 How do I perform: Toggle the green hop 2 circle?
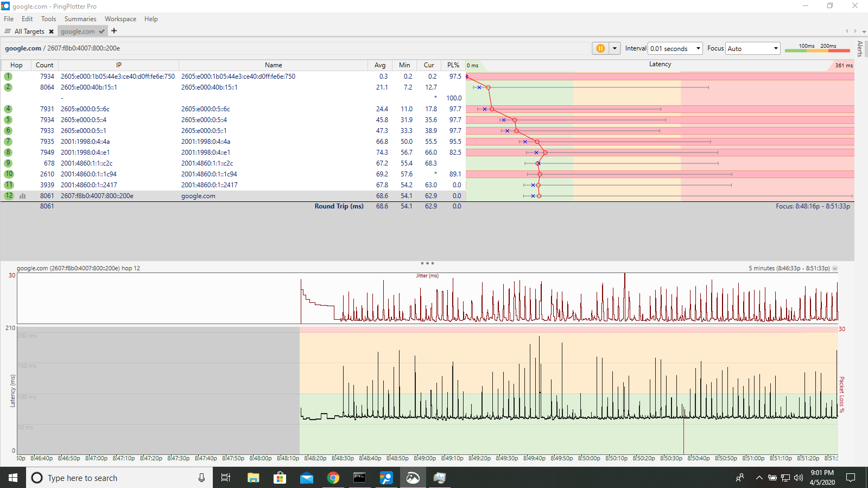(x=8, y=87)
